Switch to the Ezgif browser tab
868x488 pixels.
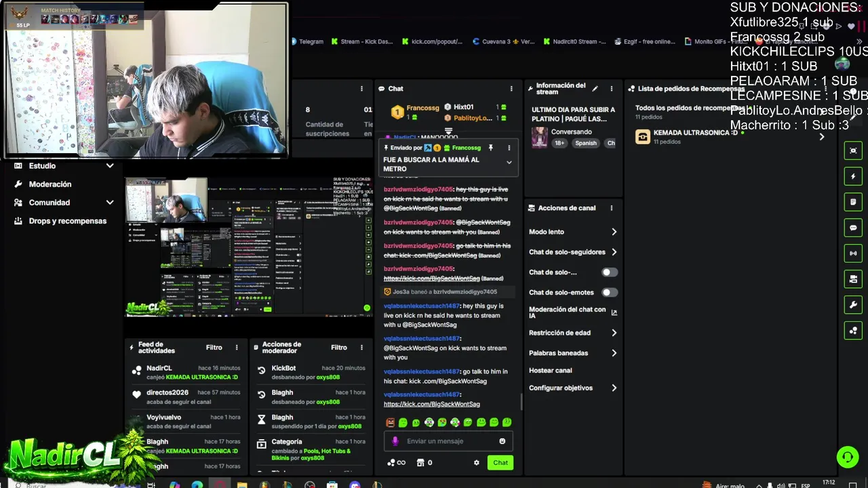pos(645,41)
